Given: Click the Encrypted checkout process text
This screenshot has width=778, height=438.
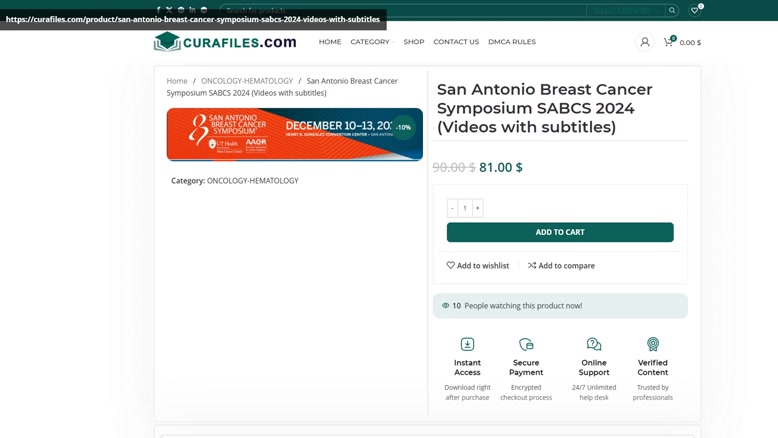Looking at the screenshot, I should pos(526,392).
